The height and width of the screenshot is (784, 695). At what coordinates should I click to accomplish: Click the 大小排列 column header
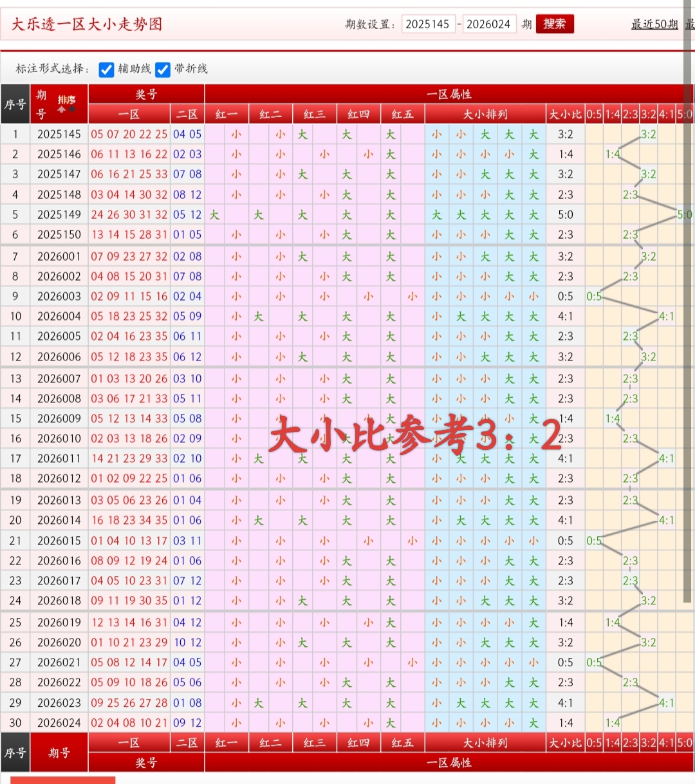point(485,114)
